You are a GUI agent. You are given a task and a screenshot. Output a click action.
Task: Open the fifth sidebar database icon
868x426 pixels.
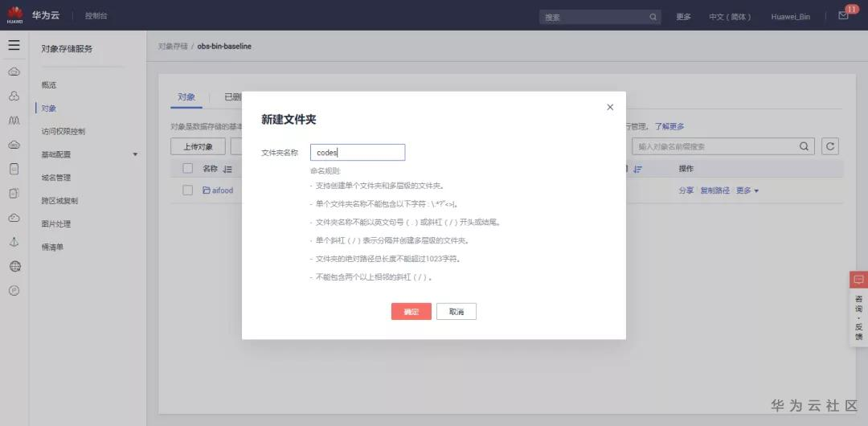[x=14, y=169]
